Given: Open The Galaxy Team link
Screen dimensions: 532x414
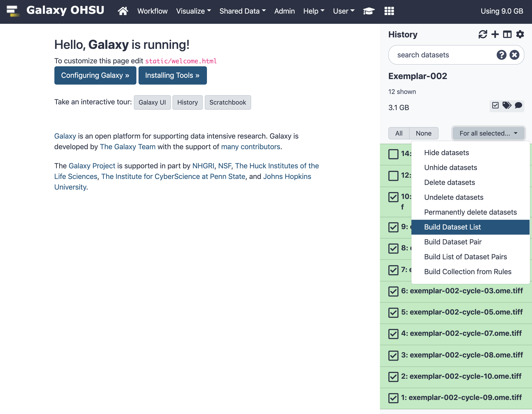Looking at the screenshot, I should (x=128, y=147).
